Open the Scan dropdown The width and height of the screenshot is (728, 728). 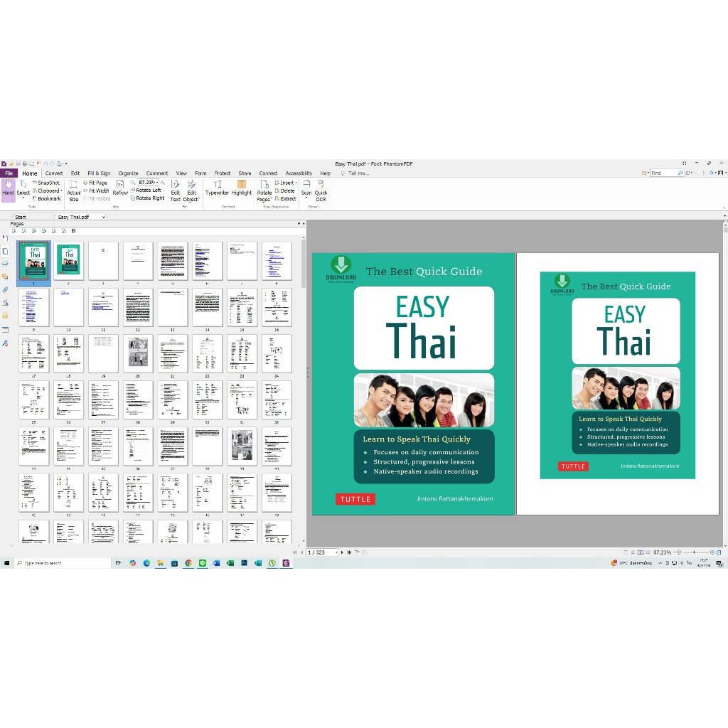(x=306, y=190)
